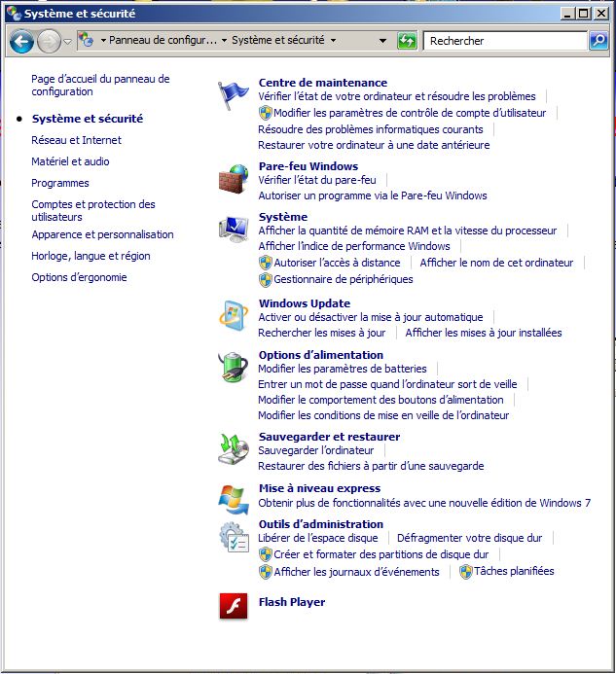Click the shield icon beside Modifier les paramètres de contrôle
This screenshot has width=616, height=674.
point(266,113)
